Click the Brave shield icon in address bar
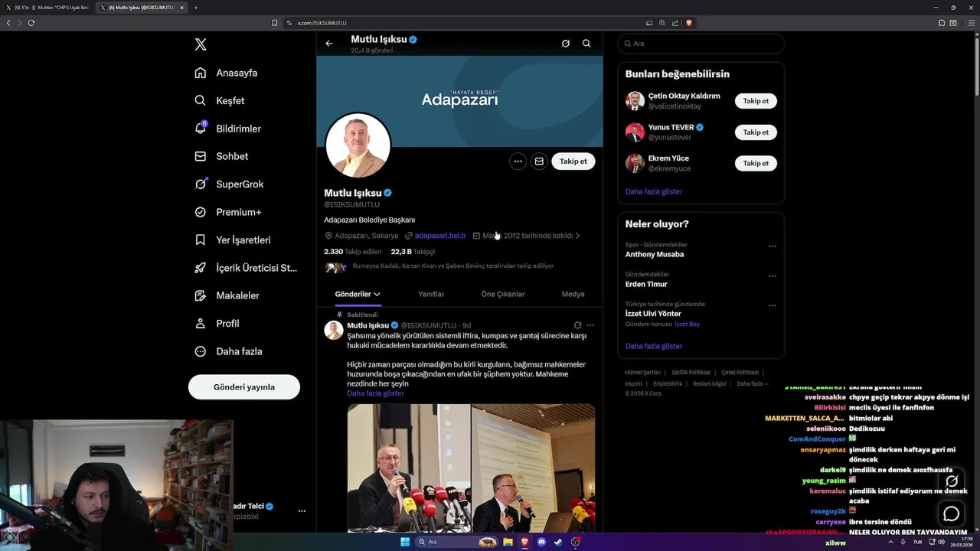Screen dimensions: 980x551 click(x=689, y=23)
